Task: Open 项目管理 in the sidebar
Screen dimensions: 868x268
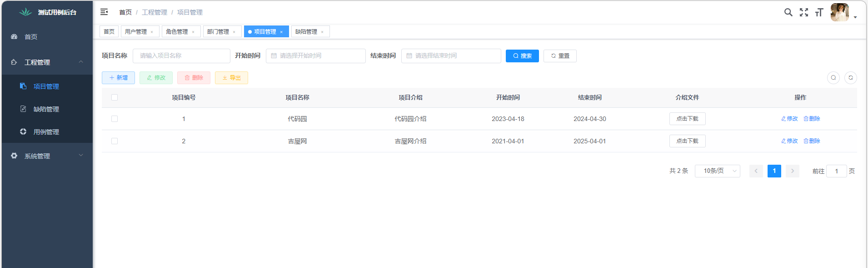Action: pyautogui.click(x=47, y=86)
